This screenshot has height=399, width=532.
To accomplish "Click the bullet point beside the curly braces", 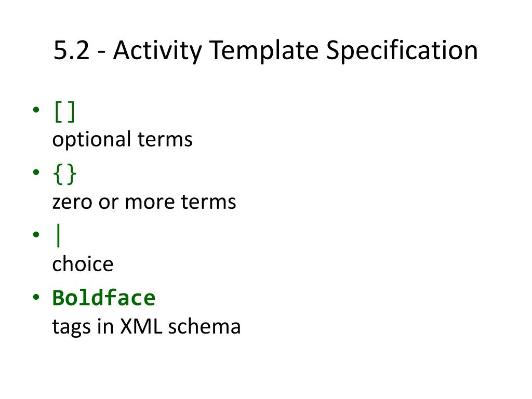I will 36,172.
